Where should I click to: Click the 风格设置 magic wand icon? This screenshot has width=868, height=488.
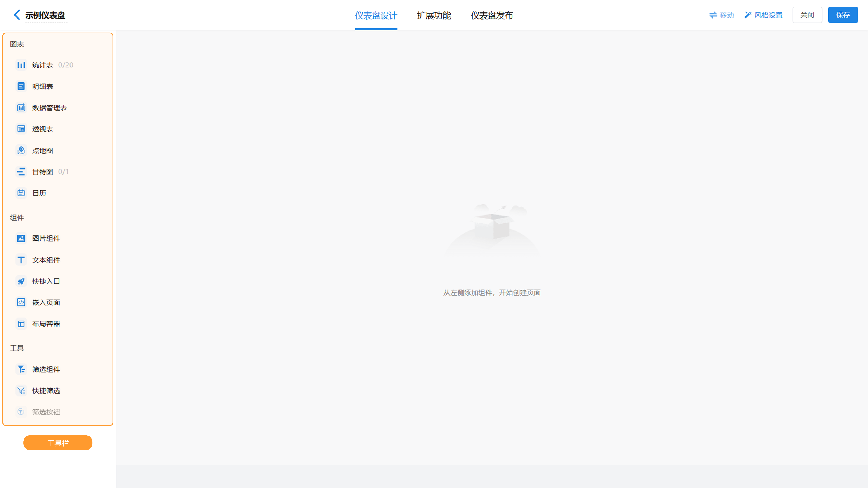click(x=748, y=15)
